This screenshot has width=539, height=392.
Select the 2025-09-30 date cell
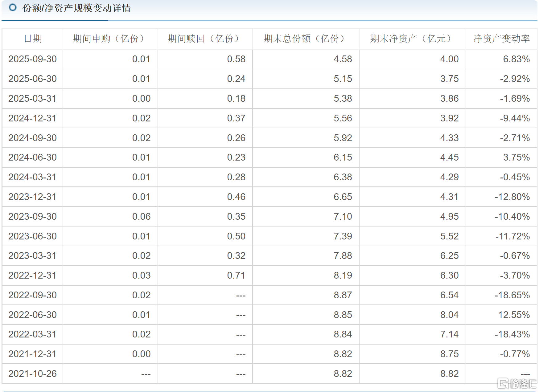[33, 59]
